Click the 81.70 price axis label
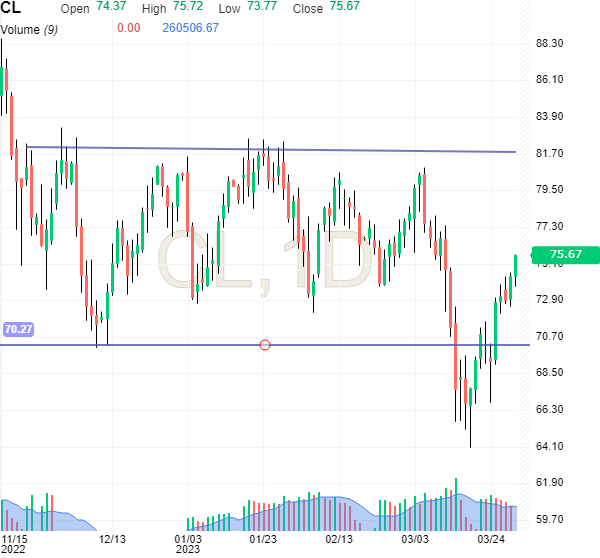This screenshot has height=558, width=600. pos(549,153)
